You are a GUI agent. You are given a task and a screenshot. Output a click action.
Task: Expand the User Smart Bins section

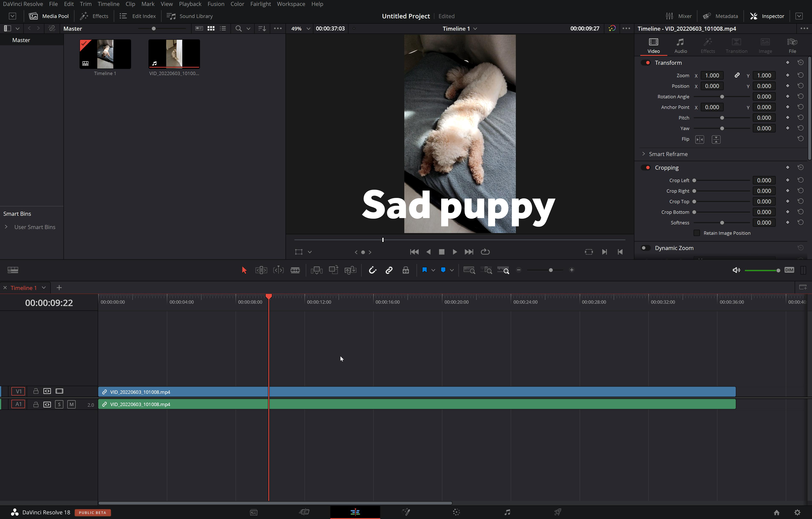[6, 227]
